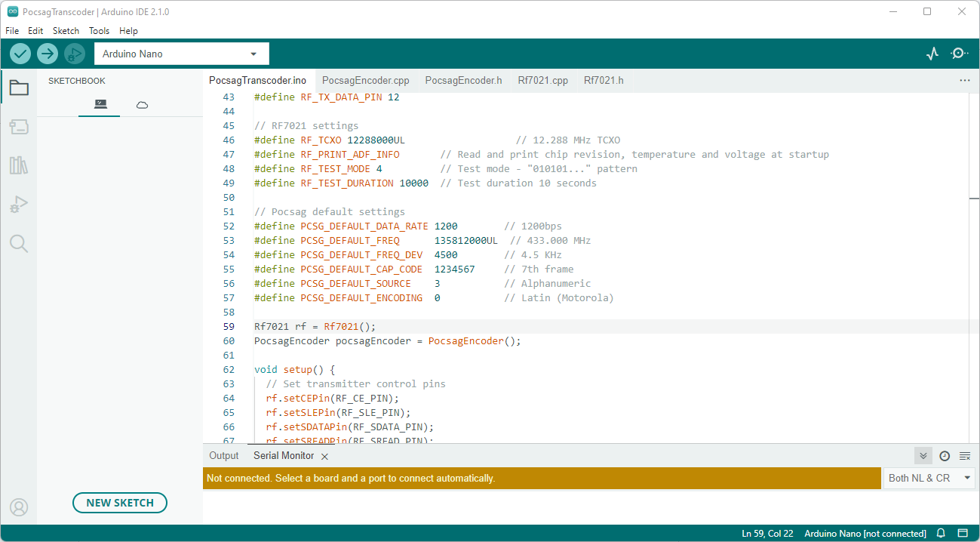The height and width of the screenshot is (542, 980).
Task: Close the Serial Monitor tab
Action: coord(324,457)
